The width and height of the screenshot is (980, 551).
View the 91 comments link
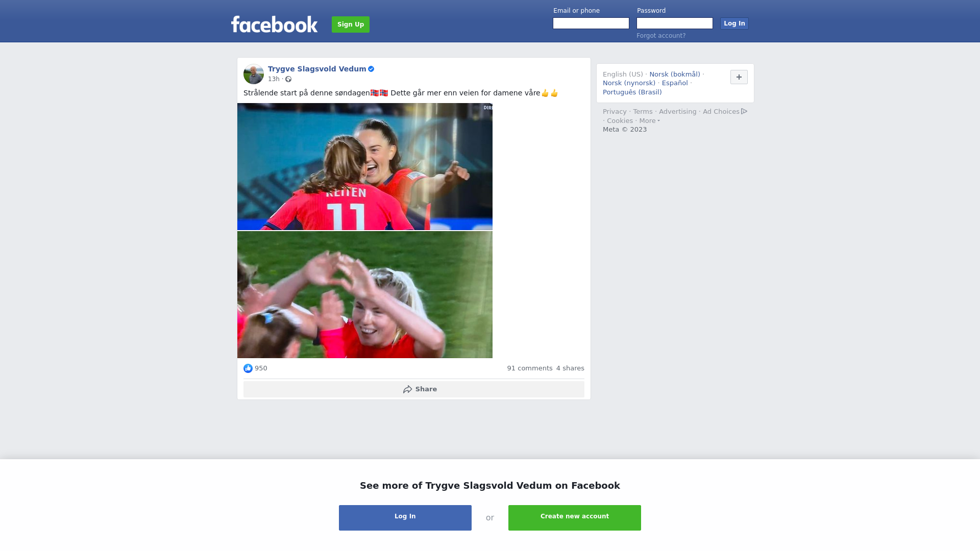point(530,368)
